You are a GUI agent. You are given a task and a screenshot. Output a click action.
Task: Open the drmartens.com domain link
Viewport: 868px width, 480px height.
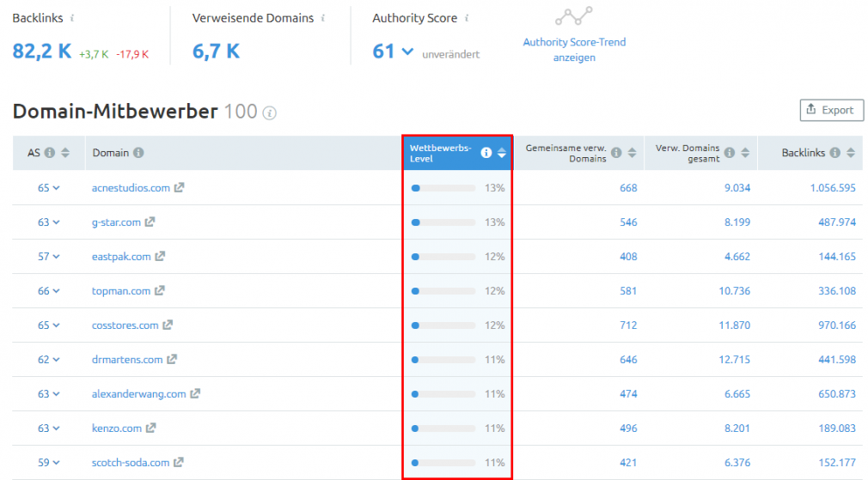pos(127,360)
